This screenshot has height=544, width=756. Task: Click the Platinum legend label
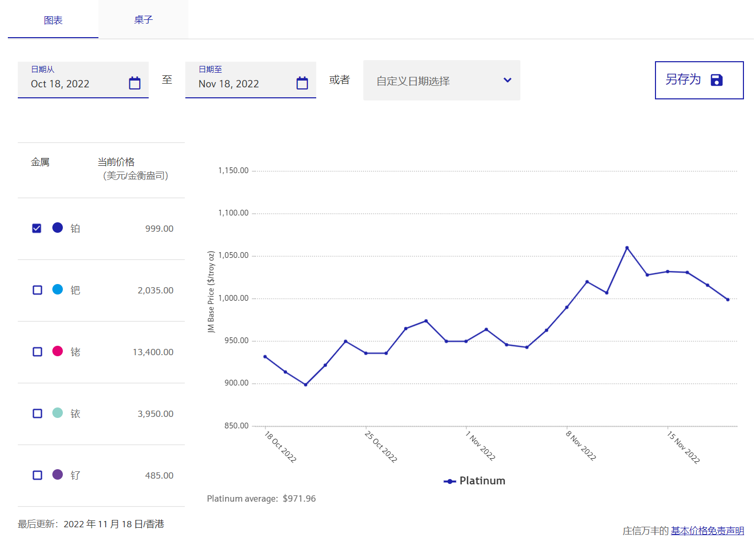(482, 481)
